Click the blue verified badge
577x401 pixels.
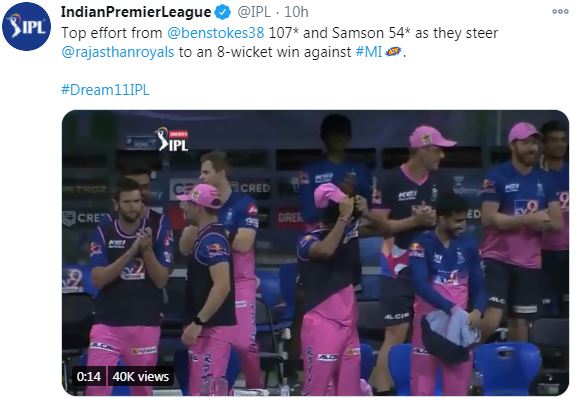coord(223,12)
